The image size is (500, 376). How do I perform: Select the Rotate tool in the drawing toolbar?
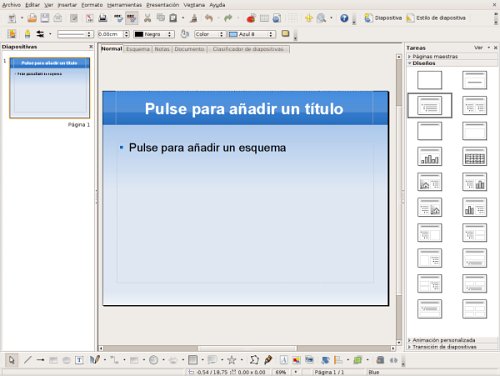[325, 360]
